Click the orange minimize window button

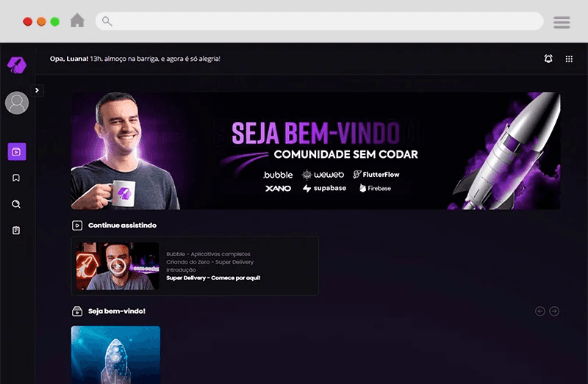click(41, 21)
